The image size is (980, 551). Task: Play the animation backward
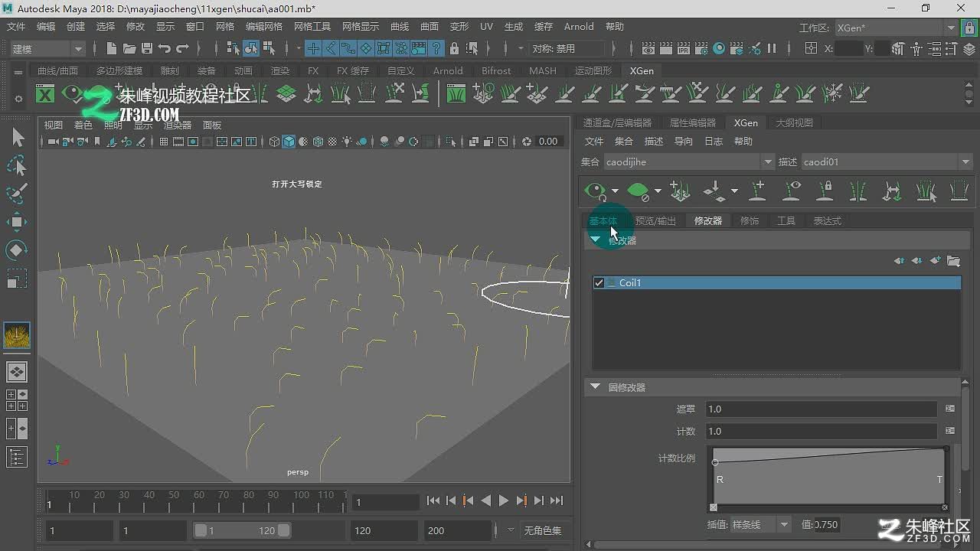point(485,500)
